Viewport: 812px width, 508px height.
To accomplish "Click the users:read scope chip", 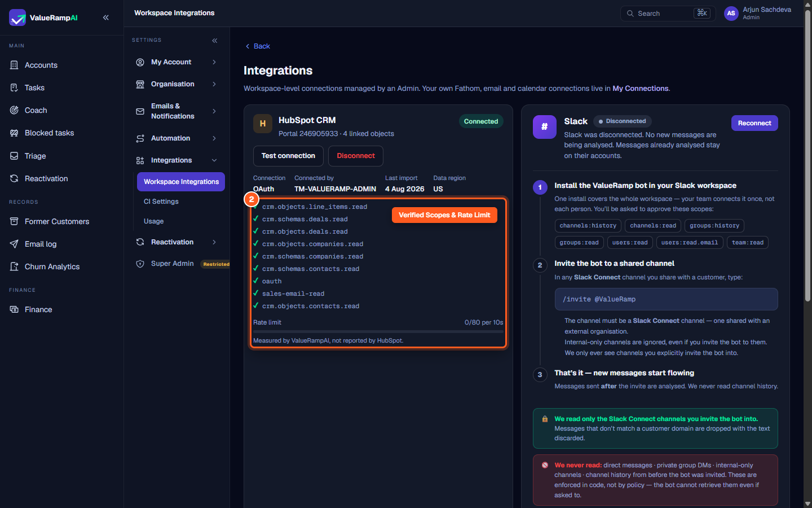I will tap(630, 243).
